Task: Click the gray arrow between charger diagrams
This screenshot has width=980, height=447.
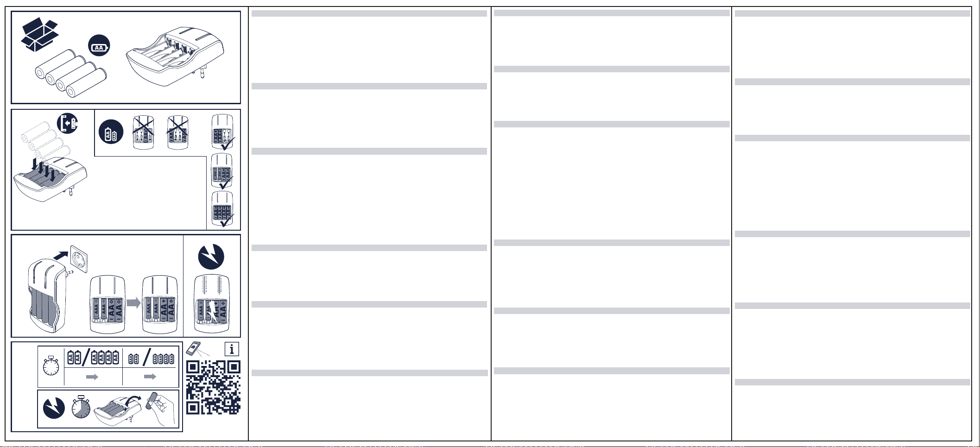Action: pyautogui.click(x=133, y=303)
